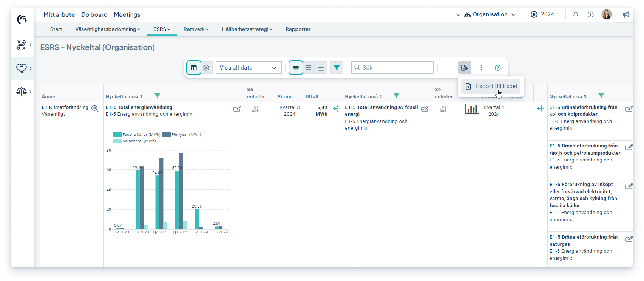The image size is (644, 281).
Task: View units for E1-5 Total energianvändning
Action: click(x=255, y=109)
